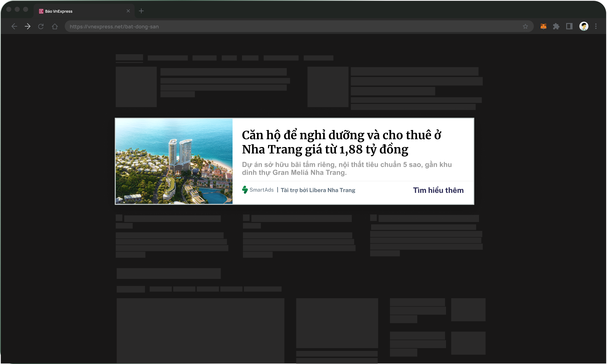Click the Tìm hiểu thêm link
The image size is (607, 364).
[438, 190]
